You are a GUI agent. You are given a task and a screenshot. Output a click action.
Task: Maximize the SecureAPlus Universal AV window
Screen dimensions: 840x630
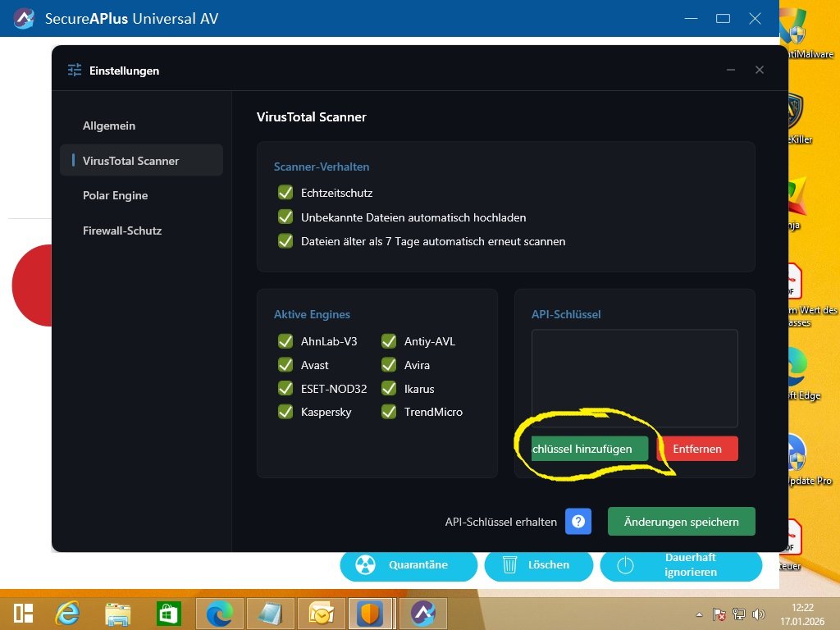[x=723, y=19]
